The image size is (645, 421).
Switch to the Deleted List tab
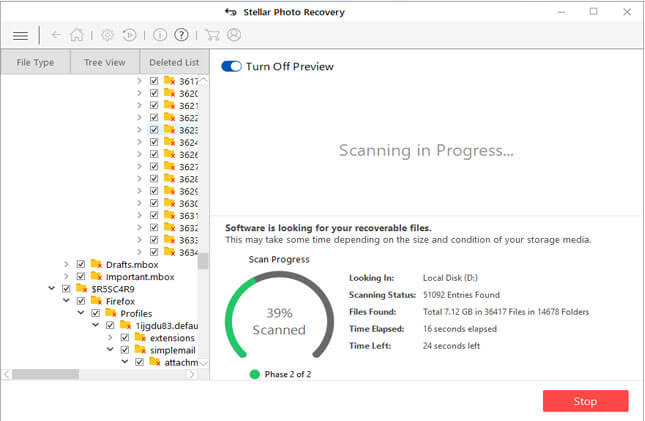(x=173, y=62)
